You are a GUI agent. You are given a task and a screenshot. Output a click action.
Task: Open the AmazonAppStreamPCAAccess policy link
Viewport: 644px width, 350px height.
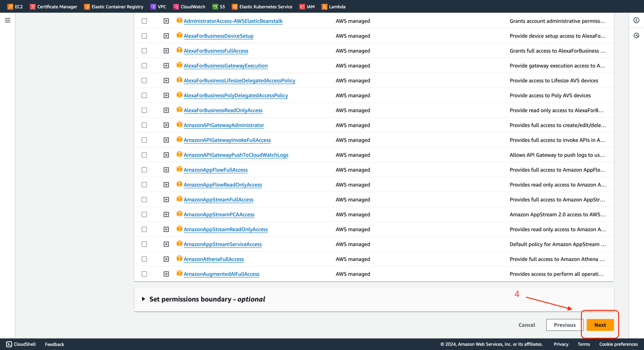click(219, 214)
